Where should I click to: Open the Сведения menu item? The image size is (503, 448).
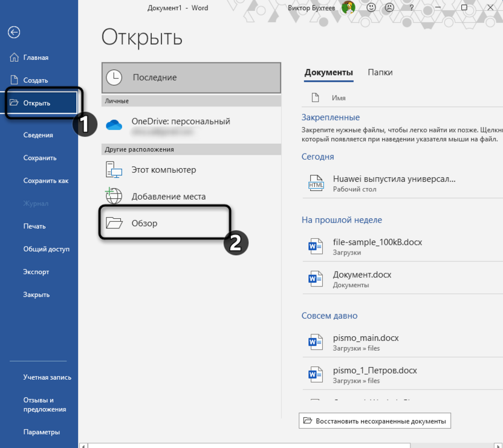[39, 135]
